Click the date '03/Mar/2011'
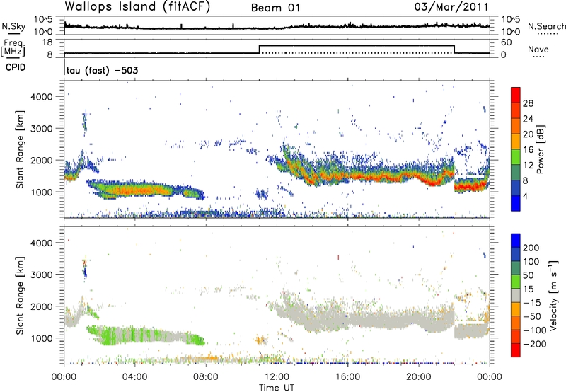Image resolution: width=566 pixels, height=392 pixels. [x=451, y=7]
